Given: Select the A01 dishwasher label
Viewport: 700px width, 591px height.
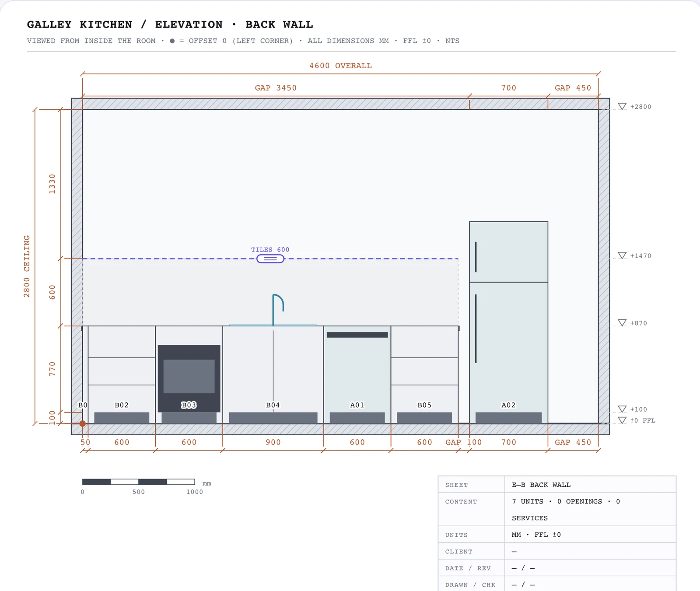Looking at the screenshot, I should click(x=357, y=405).
